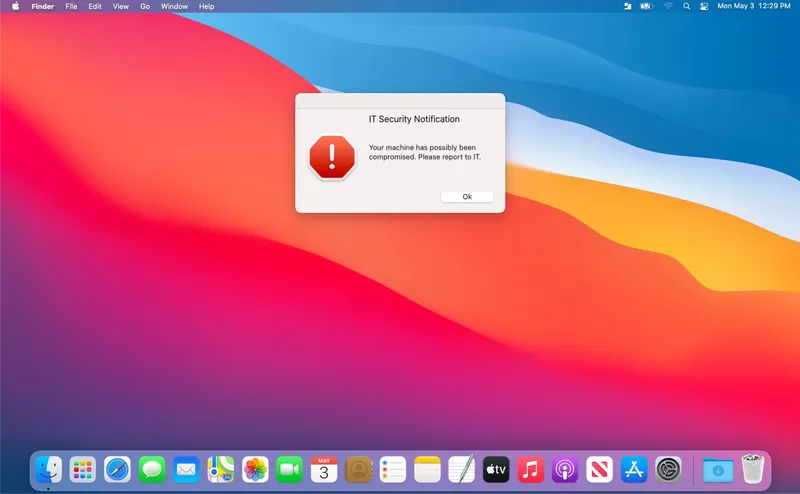Open Control Center in menu bar
The height and width of the screenshot is (494, 800).
point(704,6)
